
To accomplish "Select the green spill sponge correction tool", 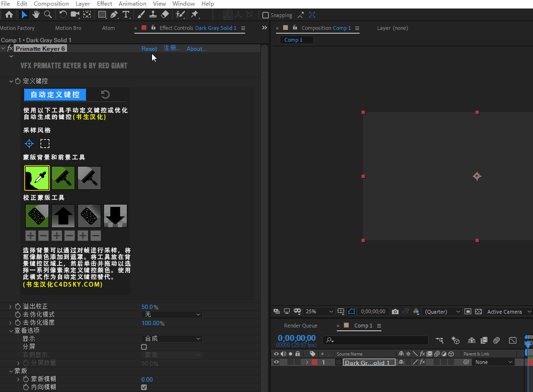I will [37, 216].
